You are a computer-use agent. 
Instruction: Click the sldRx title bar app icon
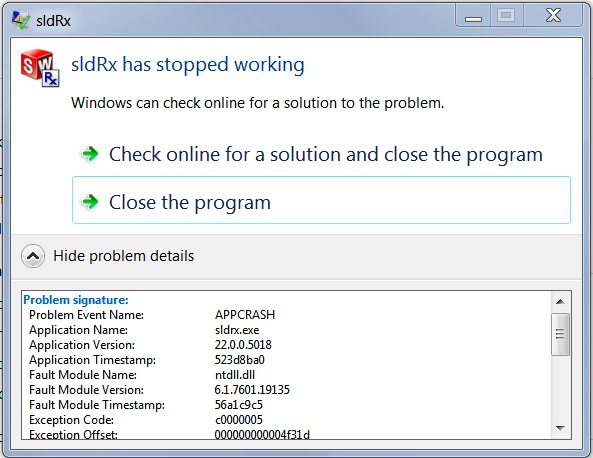[20, 20]
